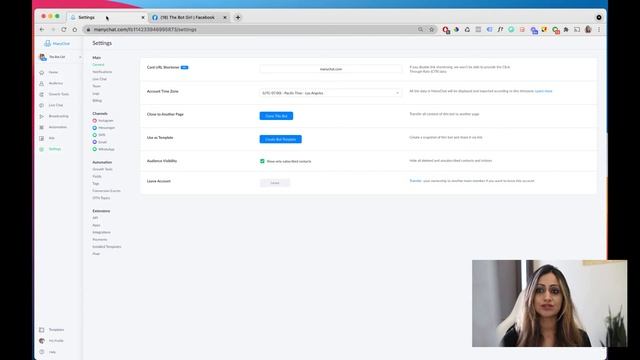
Task: Click the browser address bar URL
Action: 145,29
